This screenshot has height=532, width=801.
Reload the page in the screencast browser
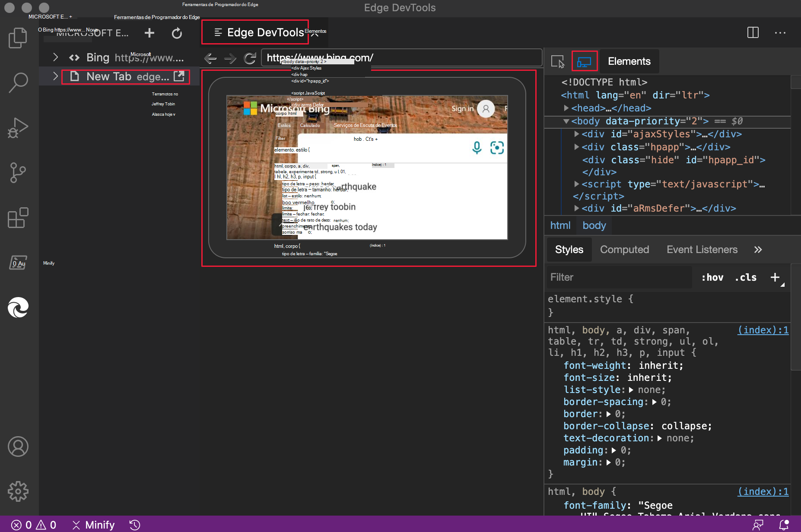click(x=250, y=58)
